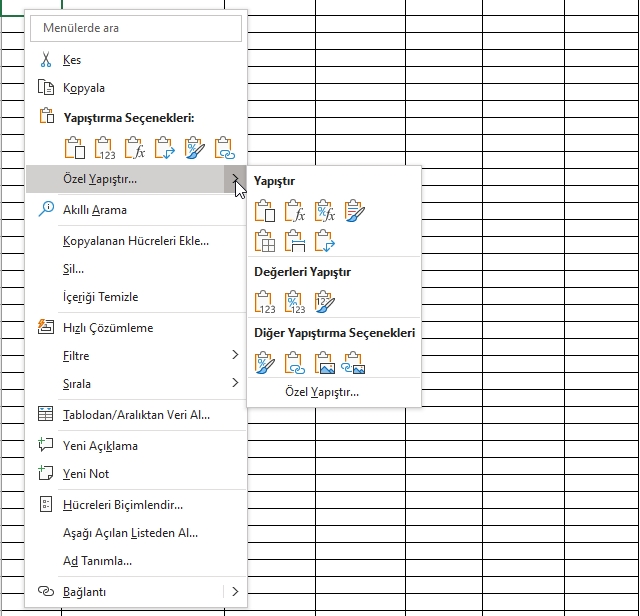640x616 pixels.
Task: Click Paste Link icon in submenu
Action: [x=295, y=362]
